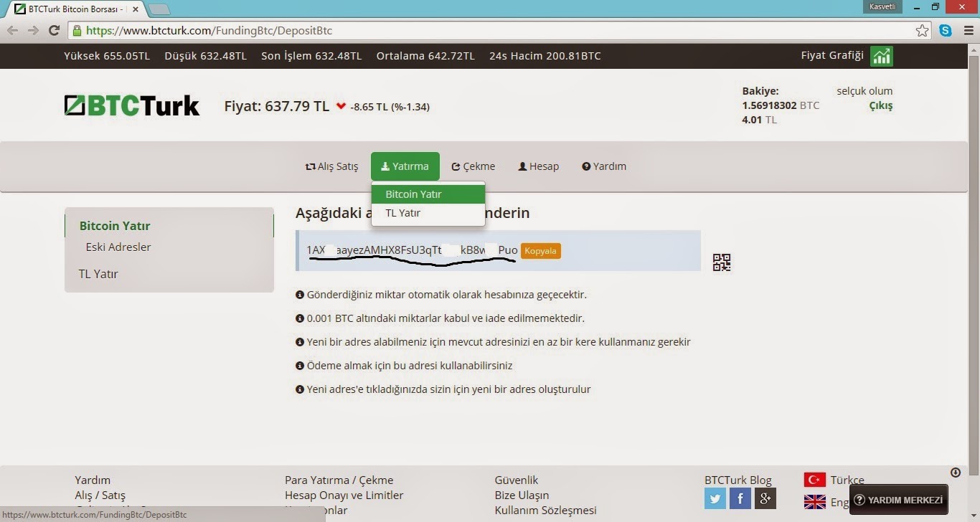Open Eski Adresler in sidebar
This screenshot has width=980, height=522.
click(118, 247)
